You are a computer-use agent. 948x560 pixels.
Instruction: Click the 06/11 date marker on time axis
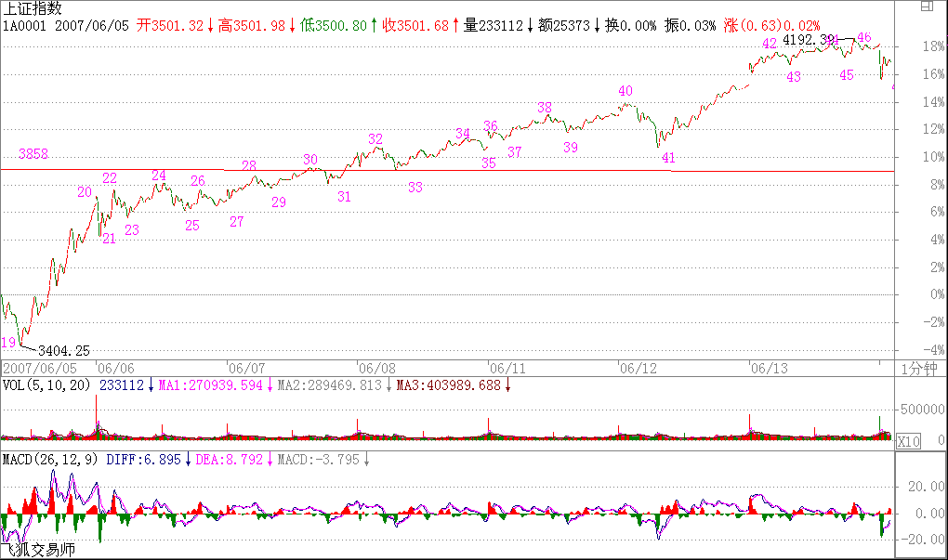click(507, 368)
